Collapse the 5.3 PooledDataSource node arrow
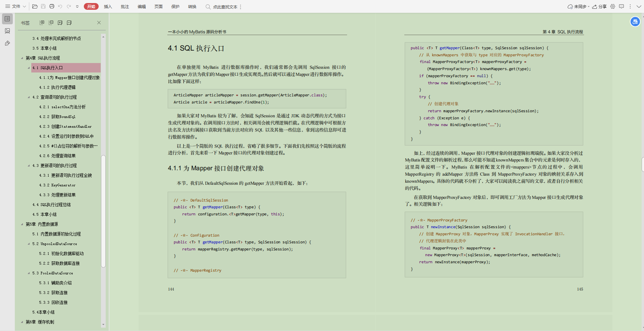This screenshot has height=331, width=644. [29, 273]
